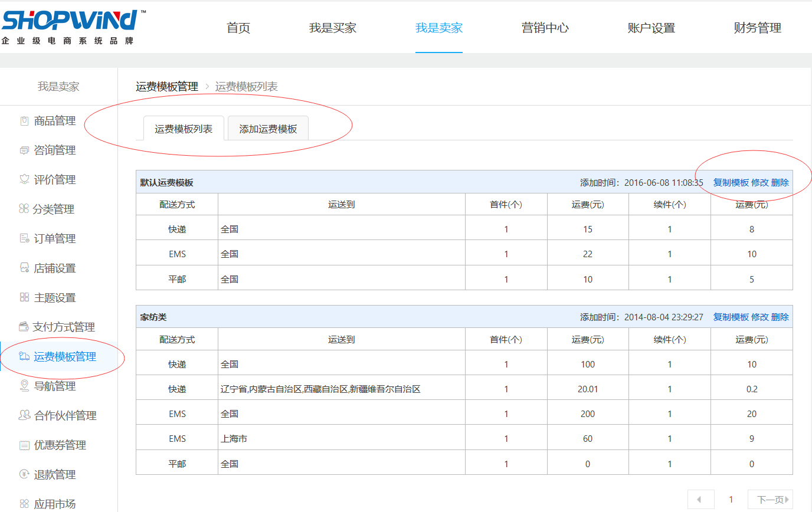Click the previous page arrow button

click(700, 500)
